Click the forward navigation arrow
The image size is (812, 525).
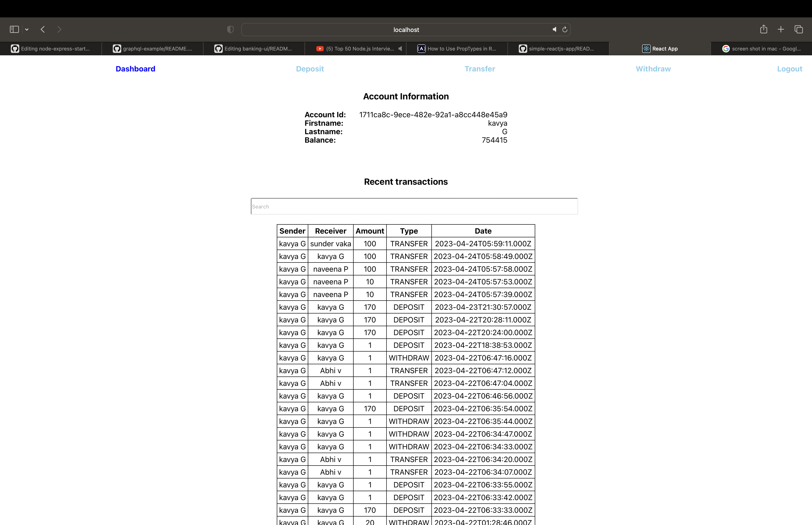59,29
